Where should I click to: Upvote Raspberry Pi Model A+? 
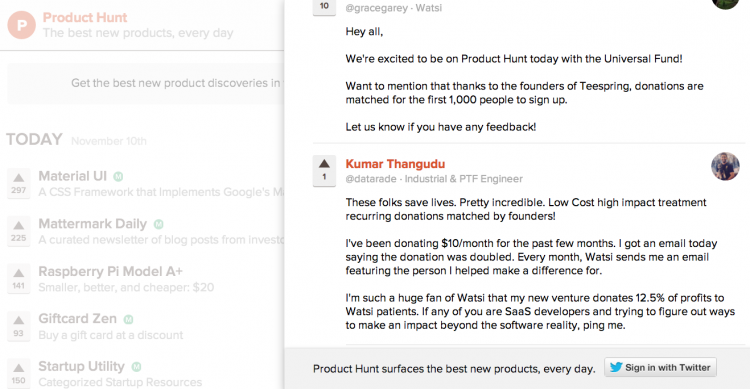19,278
